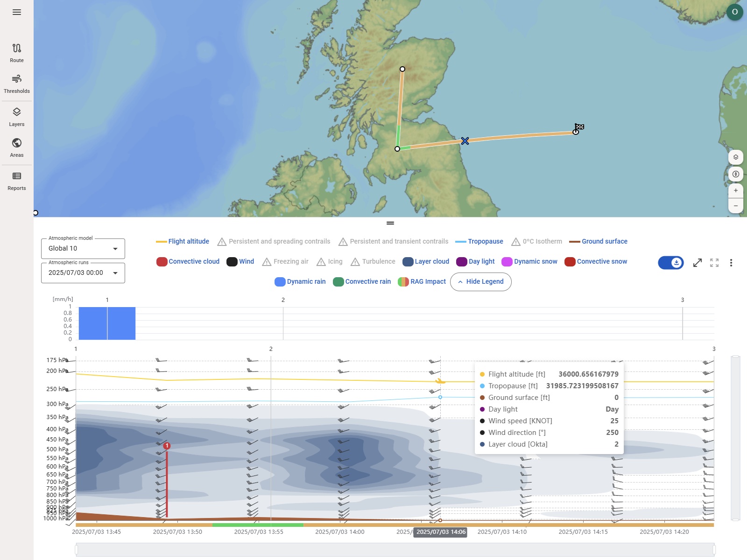Click the Turbulence warning icon
The width and height of the screenshot is (747, 560).
355,262
